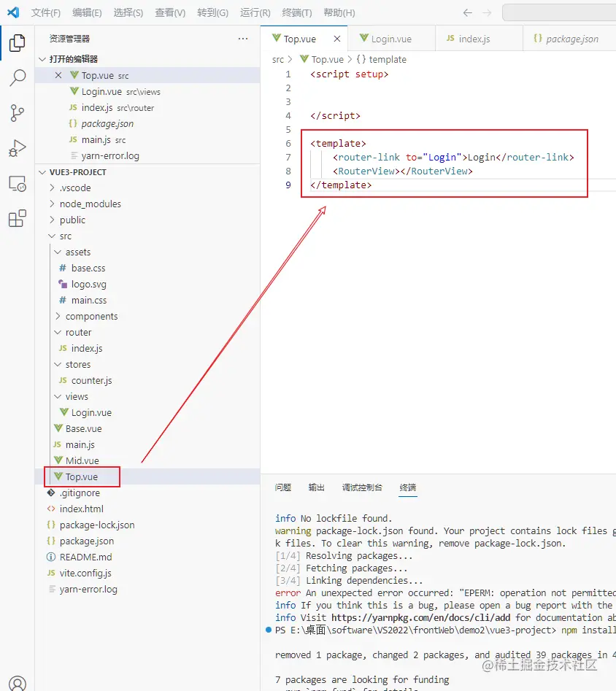
Task: Close Top.vue in open editors list
Action: click(x=58, y=75)
